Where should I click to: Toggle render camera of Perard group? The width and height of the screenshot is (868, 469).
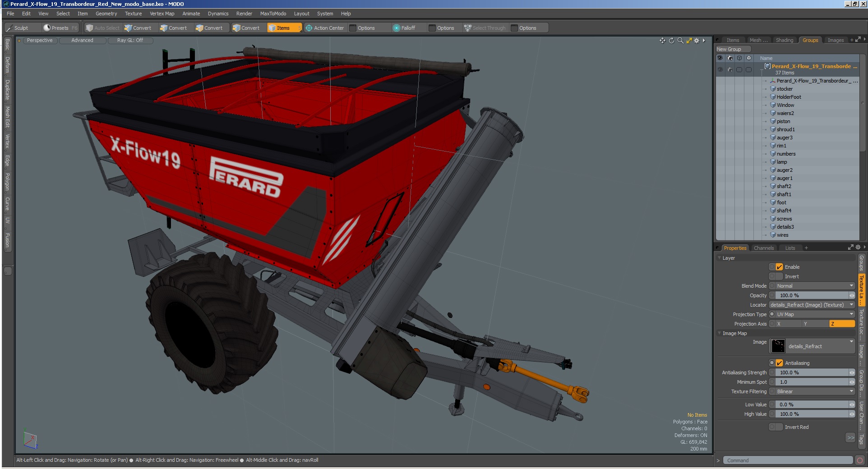click(x=729, y=69)
